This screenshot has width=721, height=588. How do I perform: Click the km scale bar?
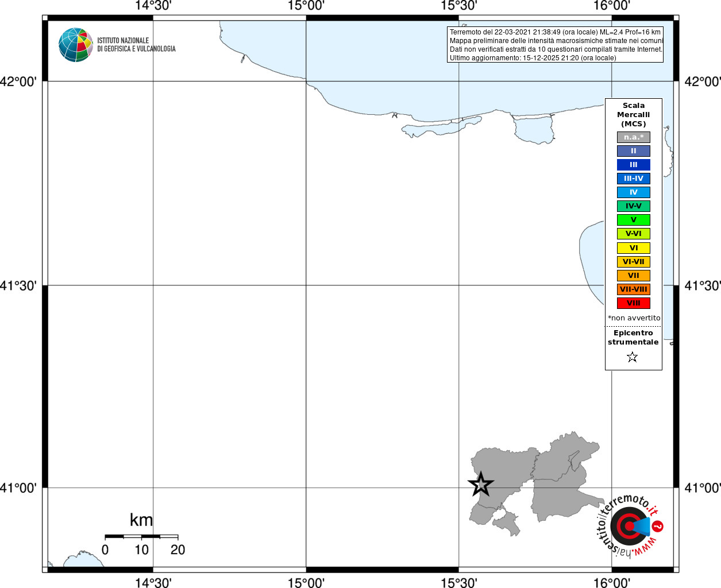tap(141, 536)
